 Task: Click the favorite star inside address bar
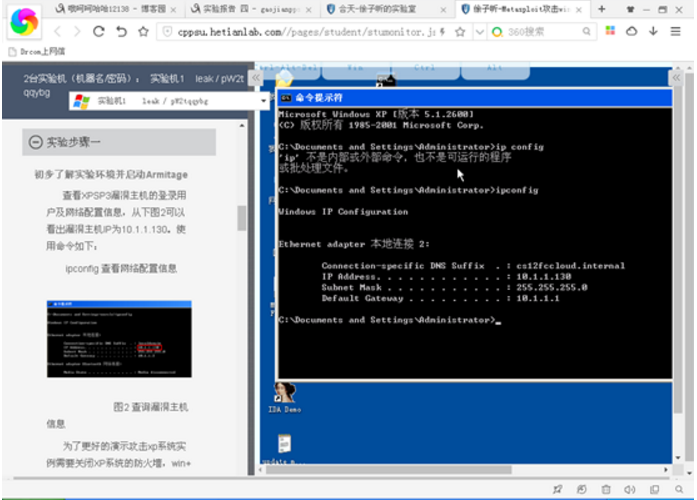coord(460,32)
